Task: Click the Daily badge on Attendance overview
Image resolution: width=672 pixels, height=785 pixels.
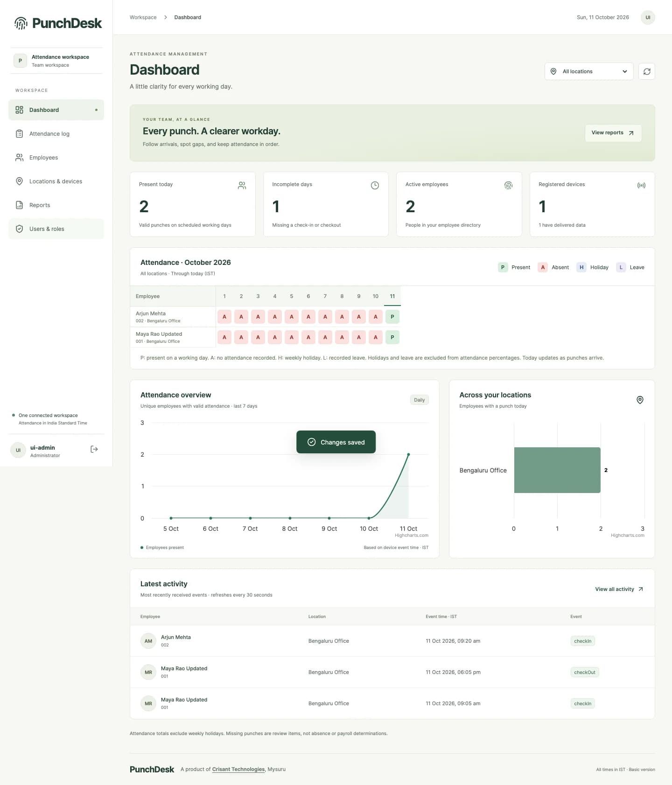Action: tap(420, 400)
